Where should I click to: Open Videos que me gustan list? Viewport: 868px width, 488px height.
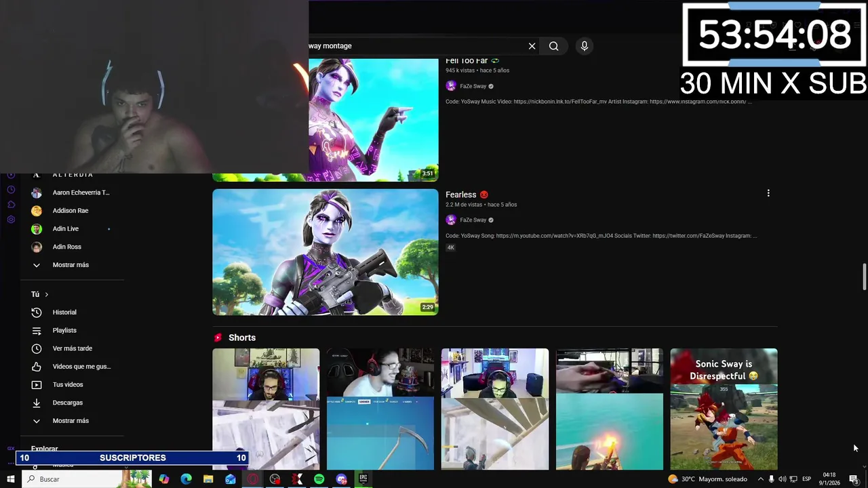click(72, 367)
